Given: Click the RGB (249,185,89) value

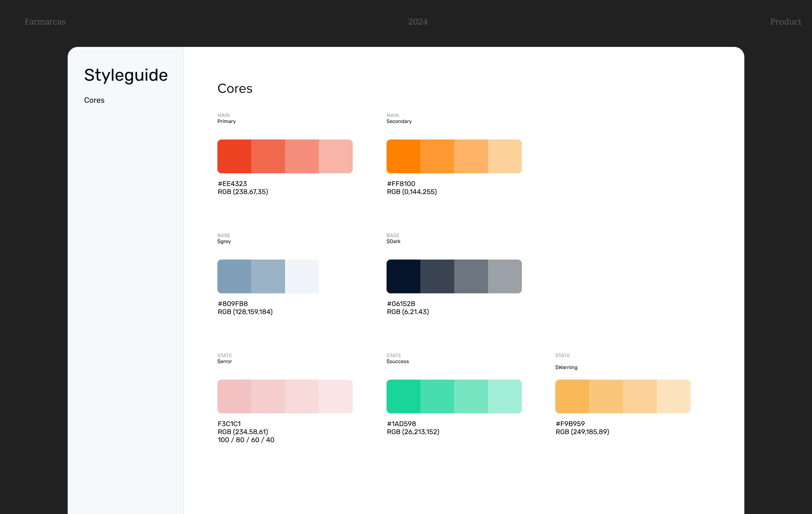Looking at the screenshot, I should (582, 432).
